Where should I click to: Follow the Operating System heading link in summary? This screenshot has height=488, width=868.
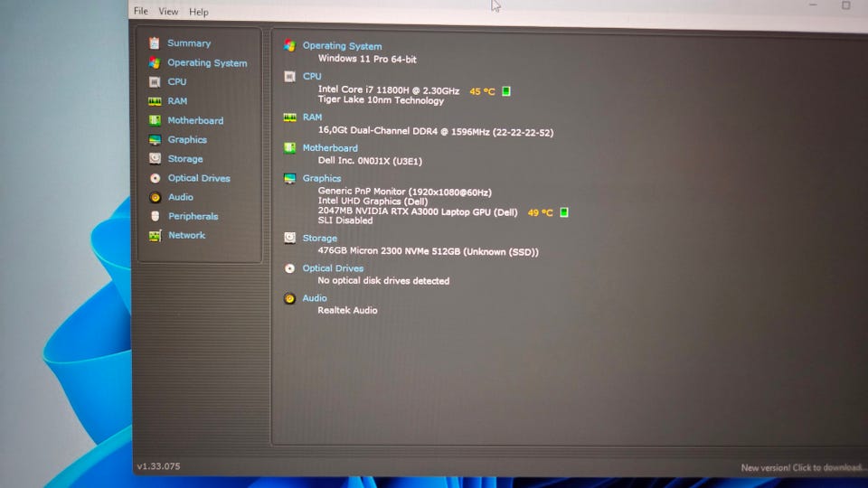[x=342, y=46]
